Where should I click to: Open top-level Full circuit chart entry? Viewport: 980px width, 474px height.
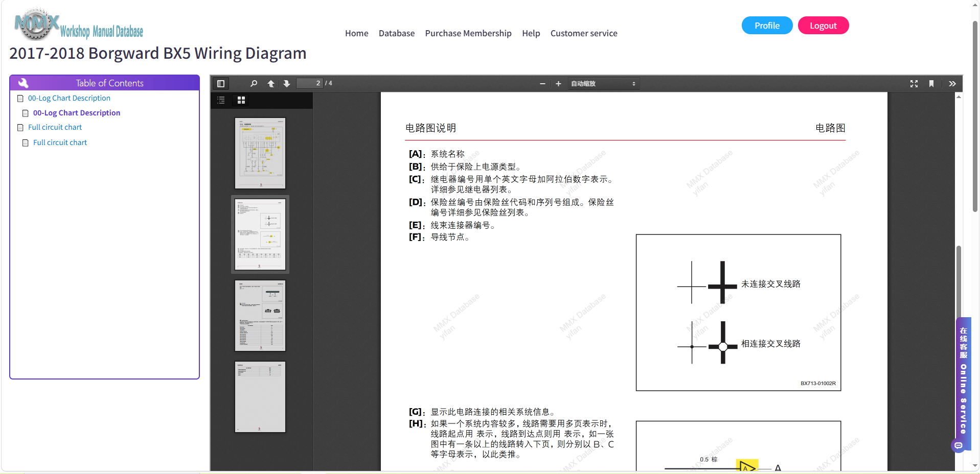[55, 127]
